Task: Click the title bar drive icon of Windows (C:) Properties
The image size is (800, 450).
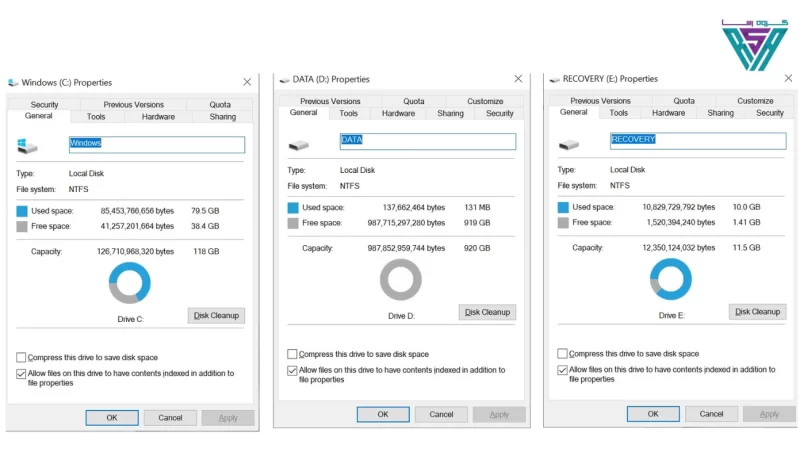Action: pos(13,83)
